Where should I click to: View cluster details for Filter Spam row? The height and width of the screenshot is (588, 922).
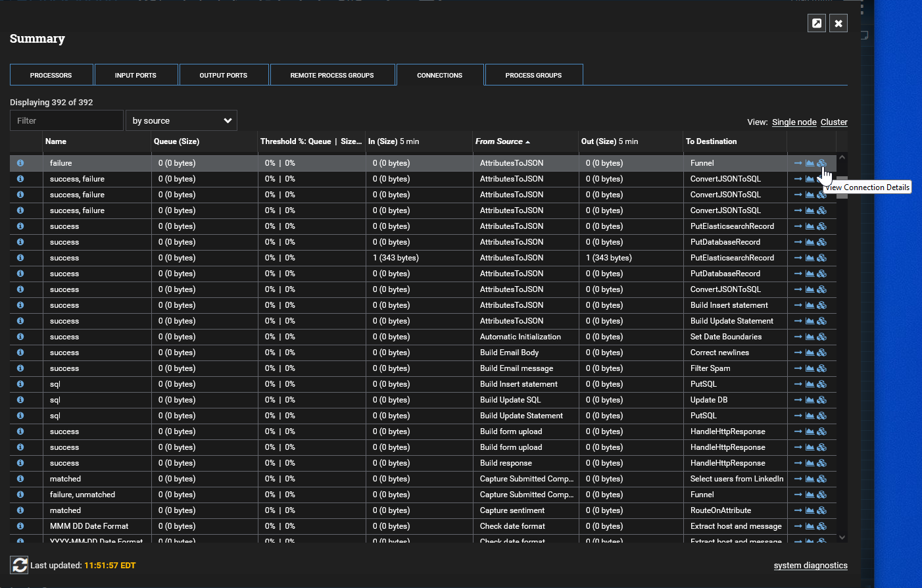point(821,368)
